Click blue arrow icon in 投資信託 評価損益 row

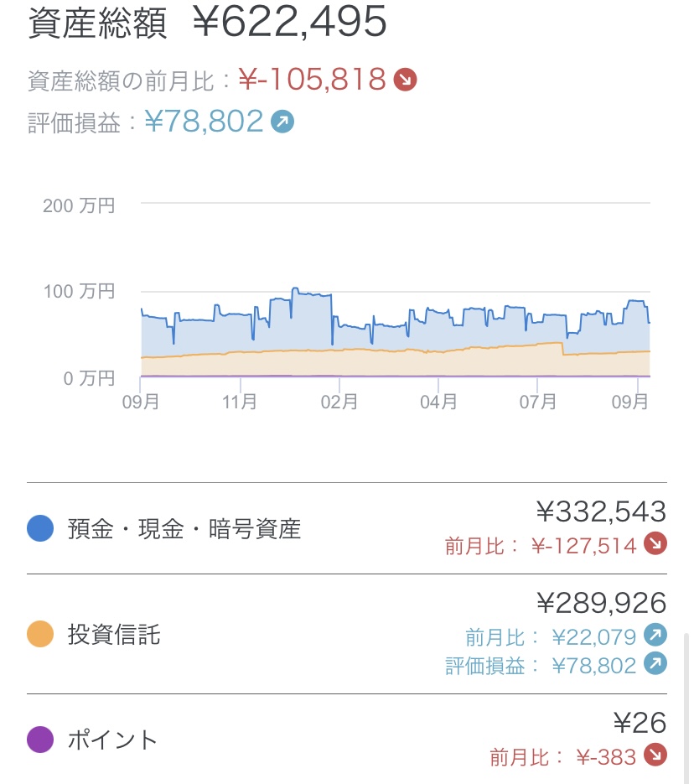pos(655,665)
